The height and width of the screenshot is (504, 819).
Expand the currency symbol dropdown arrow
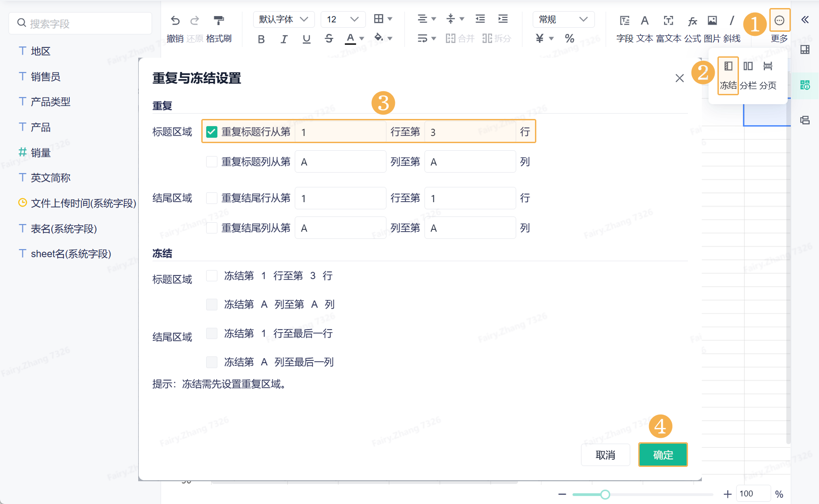(552, 39)
